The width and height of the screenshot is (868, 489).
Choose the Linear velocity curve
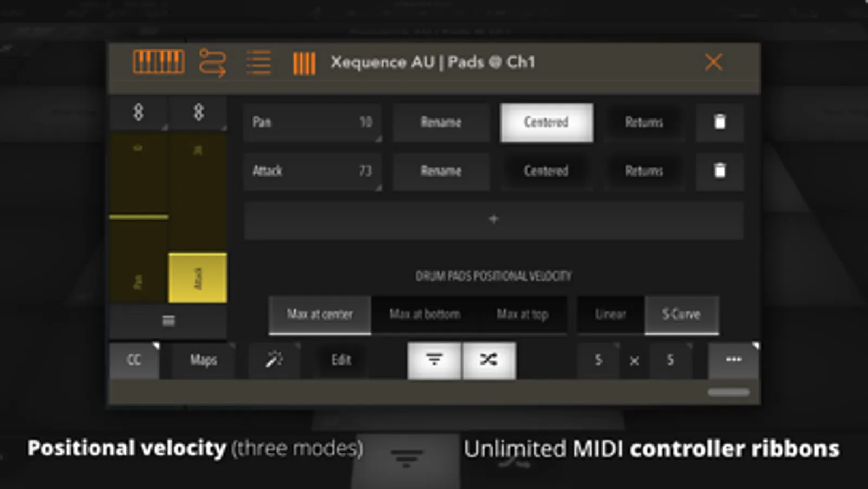pyautogui.click(x=611, y=315)
